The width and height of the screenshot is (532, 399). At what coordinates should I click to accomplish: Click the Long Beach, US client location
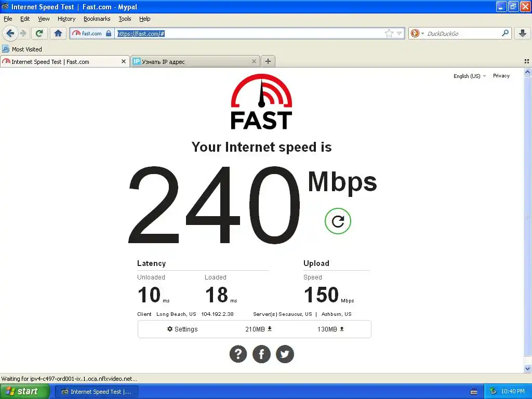click(176, 314)
